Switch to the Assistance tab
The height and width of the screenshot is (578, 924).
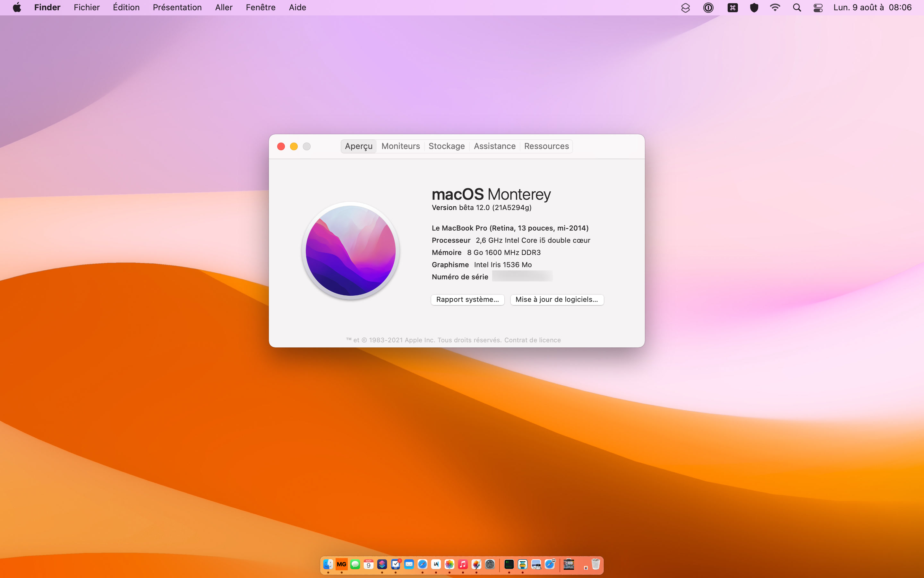click(x=494, y=146)
